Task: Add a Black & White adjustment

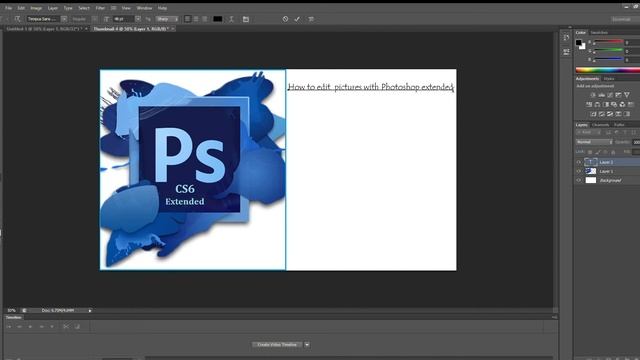Action: coord(606,104)
